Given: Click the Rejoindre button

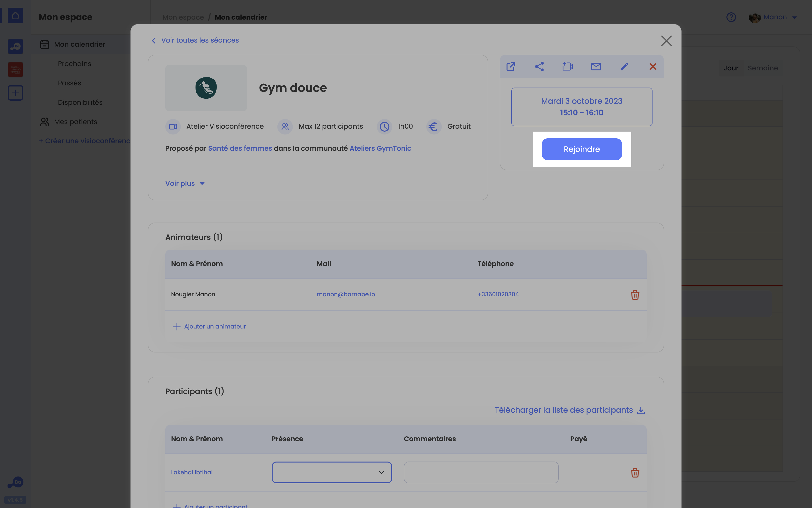Looking at the screenshot, I should click(x=581, y=149).
